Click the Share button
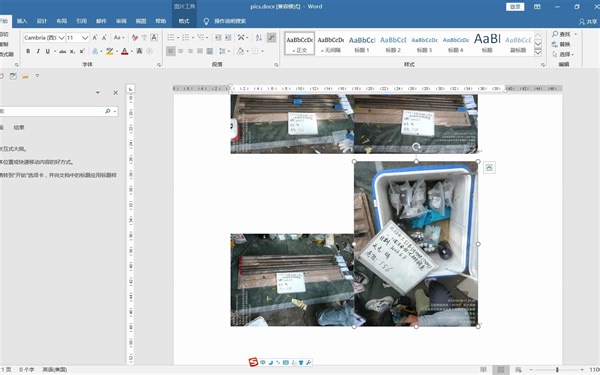The height and width of the screenshot is (375, 600). (589, 22)
